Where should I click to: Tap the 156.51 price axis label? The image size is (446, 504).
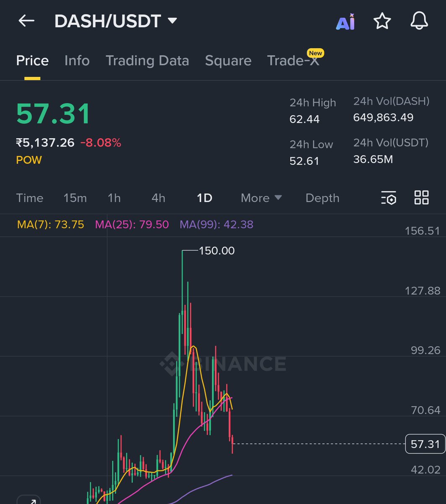(x=423, y=231)
